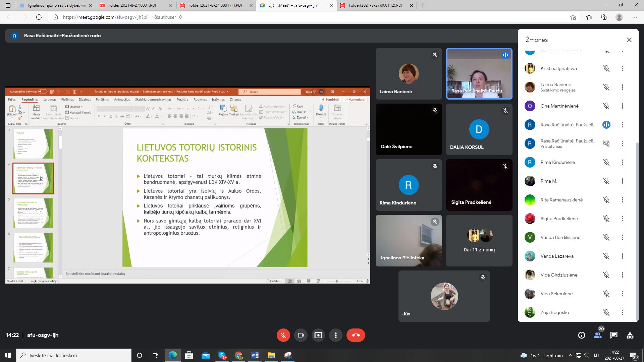Mute Kristina Ignatjeva's microphone
Image resolution: width=644 pixels, height=362 pixels.
(x=606, y=68)
